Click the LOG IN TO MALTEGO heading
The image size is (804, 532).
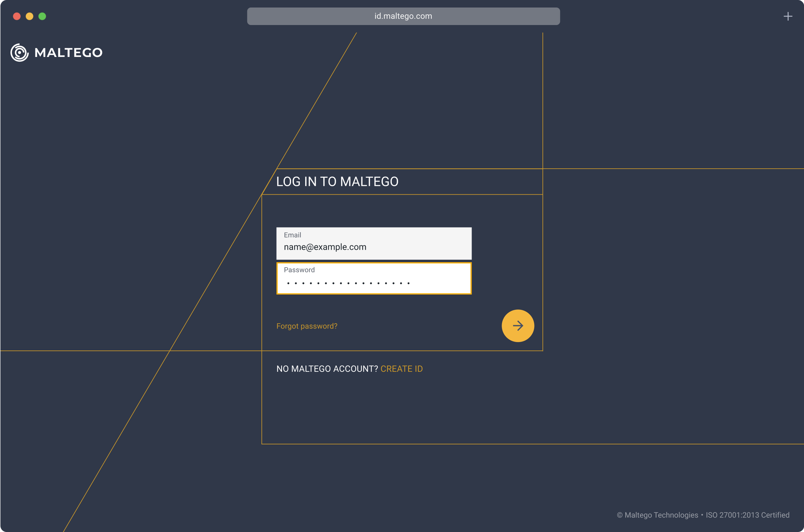[x=337, y=182]
